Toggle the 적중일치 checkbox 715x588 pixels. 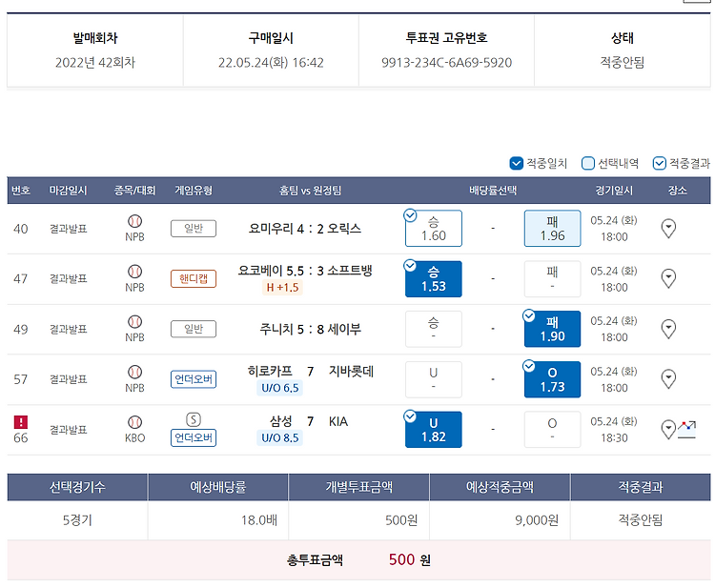[x=516, y=163]
